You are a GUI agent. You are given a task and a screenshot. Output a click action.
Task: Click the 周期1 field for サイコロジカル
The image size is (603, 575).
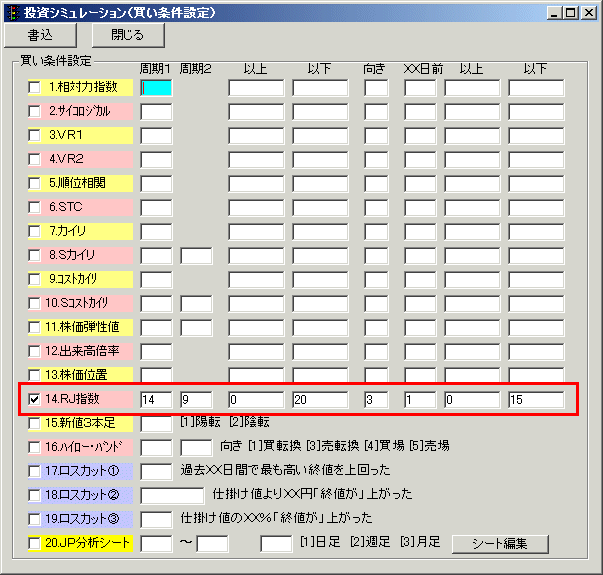coord(156,112)
